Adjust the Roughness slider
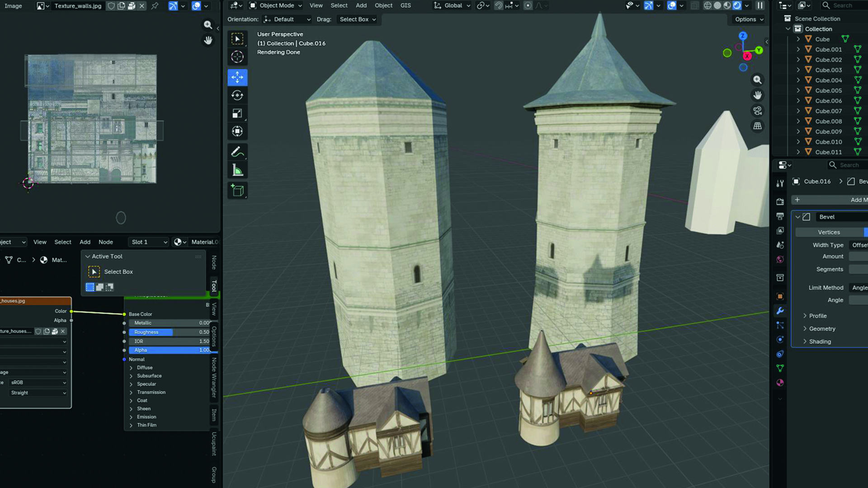The height and width of the screenshot is (488, 868). (170, 332)
